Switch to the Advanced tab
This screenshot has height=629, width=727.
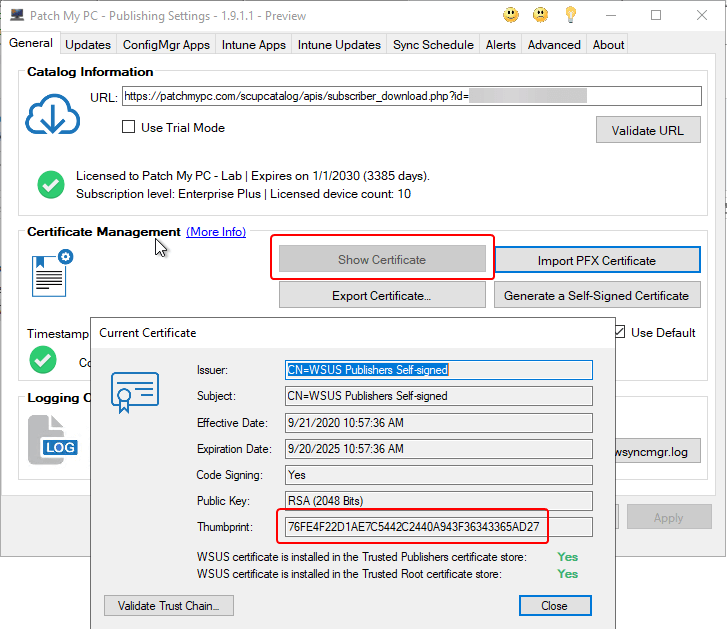[554, 45]
